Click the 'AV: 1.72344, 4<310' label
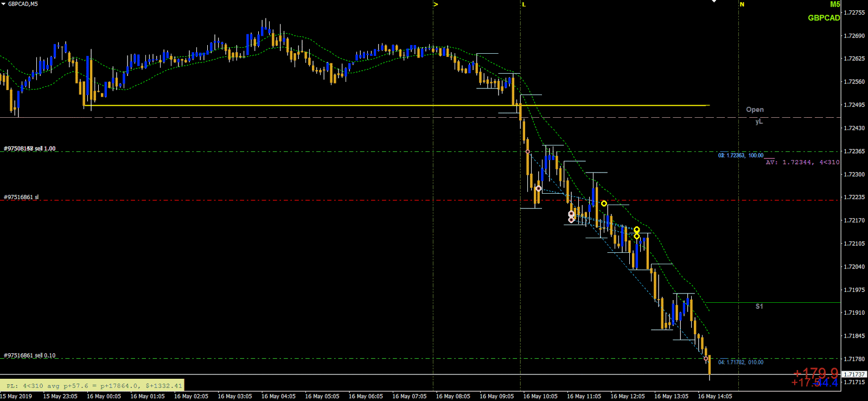 click(802, 162)
